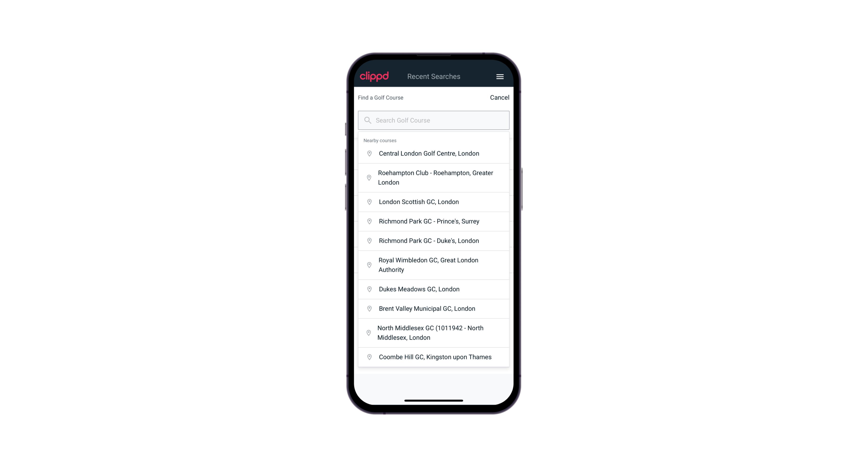Click the location pin icon for Richmond Park GC Prince's
Viewport: 868px width, 467px height.
(370, 221)
